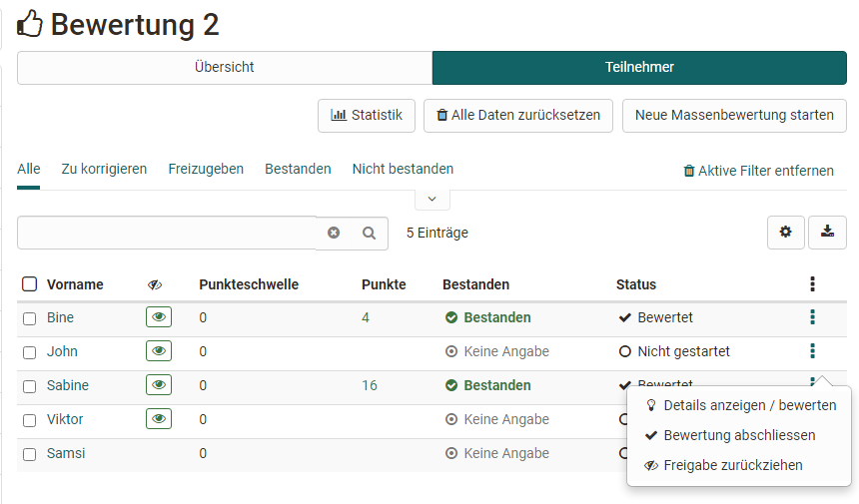Click the magnifier search icon

[369, 233]
